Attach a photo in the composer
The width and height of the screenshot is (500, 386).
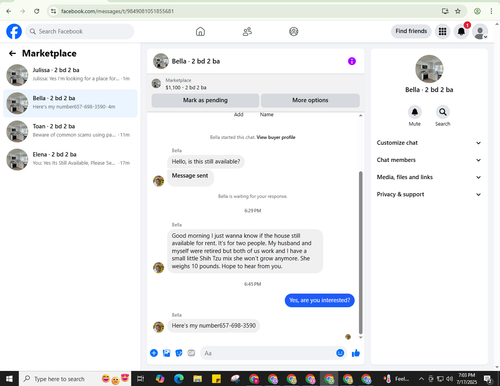point(166,353)
